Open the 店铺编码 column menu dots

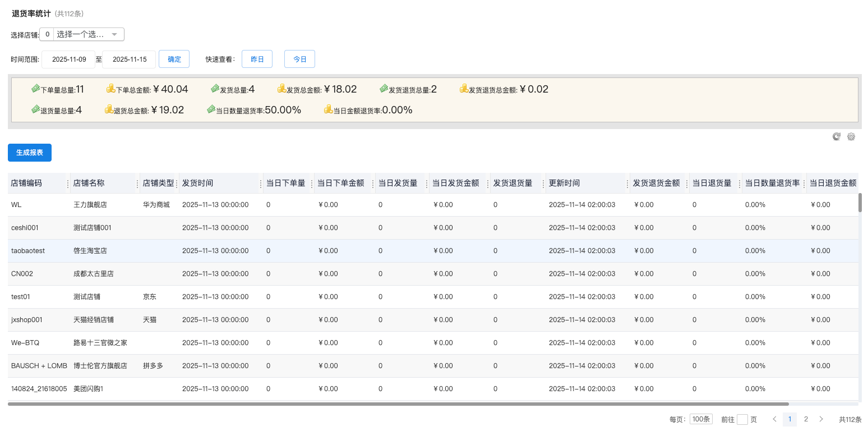coord(68,184)
